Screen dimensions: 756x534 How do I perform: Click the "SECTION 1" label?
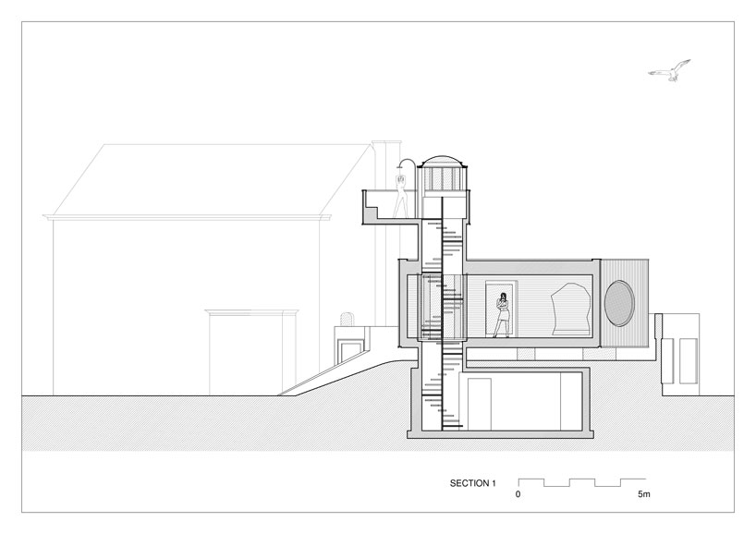point(472,483)
